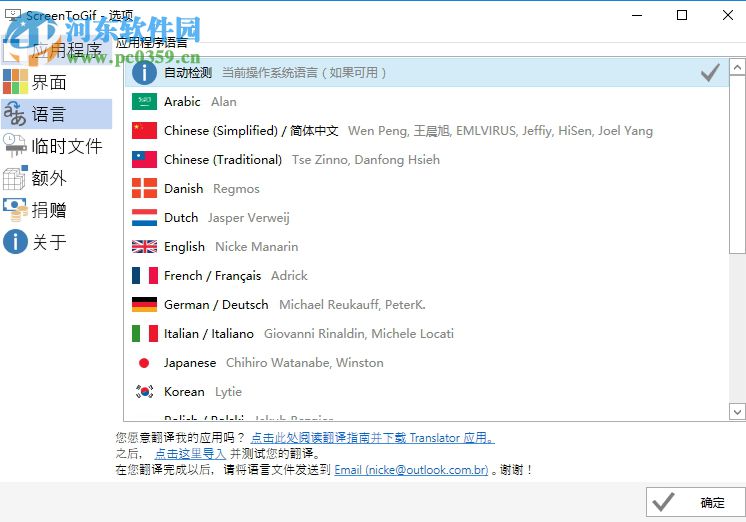The width and height of the screenshot is (746, 522).
Task: Click the Danish flag icon
Action: (x=144, y=188)
